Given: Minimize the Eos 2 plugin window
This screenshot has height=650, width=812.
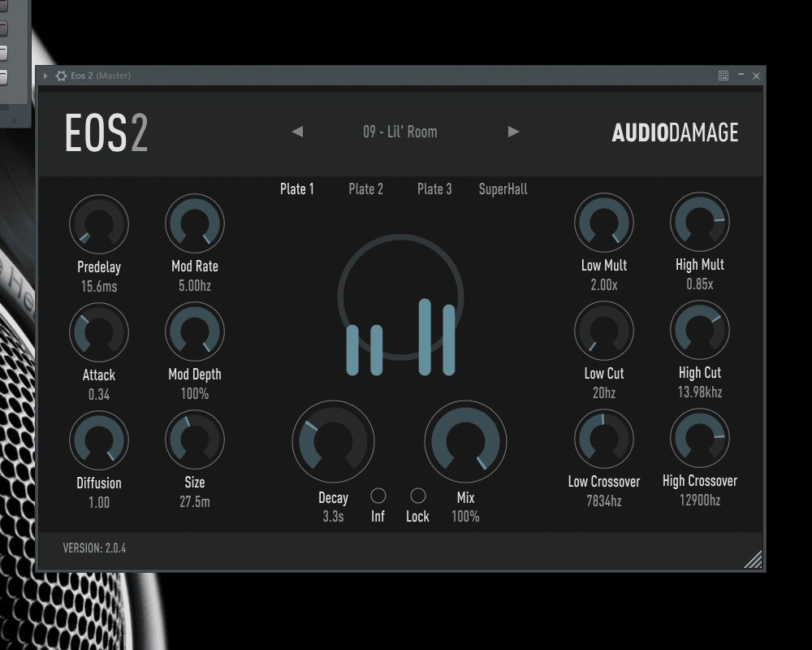Looking at the screenshot, I should 741,76.
